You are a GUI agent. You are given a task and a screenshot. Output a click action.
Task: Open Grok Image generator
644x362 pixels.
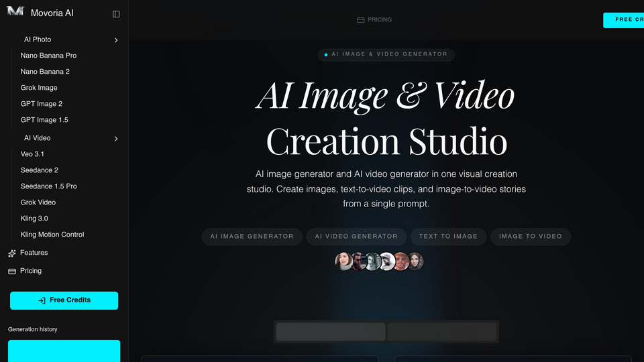(39, 88)
